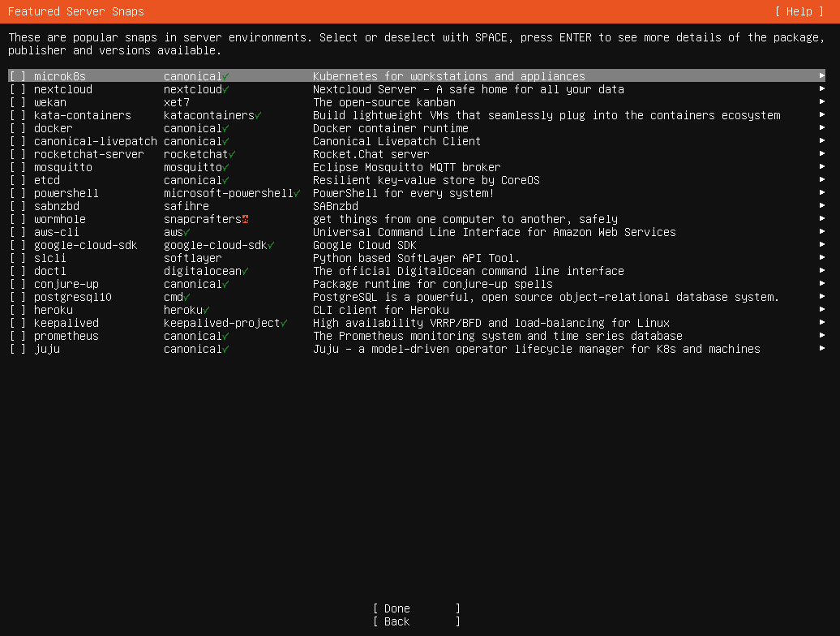
Task: Toggle the etcd snap checkbox
Action: click(x=18, y=180)
